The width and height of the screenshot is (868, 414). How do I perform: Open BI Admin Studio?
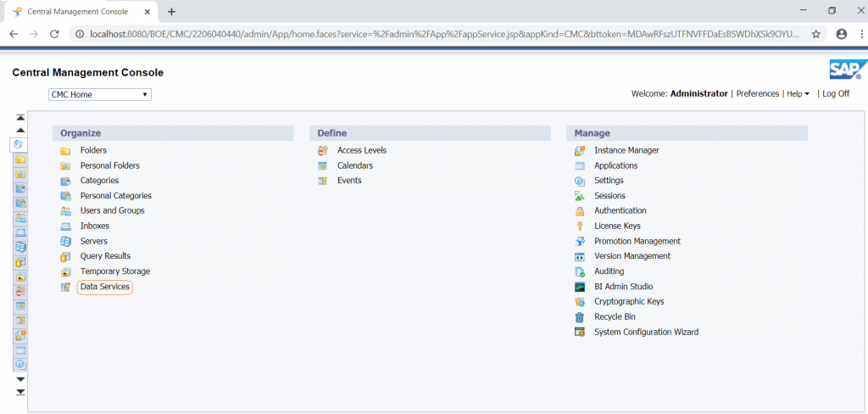coord(624,287)
